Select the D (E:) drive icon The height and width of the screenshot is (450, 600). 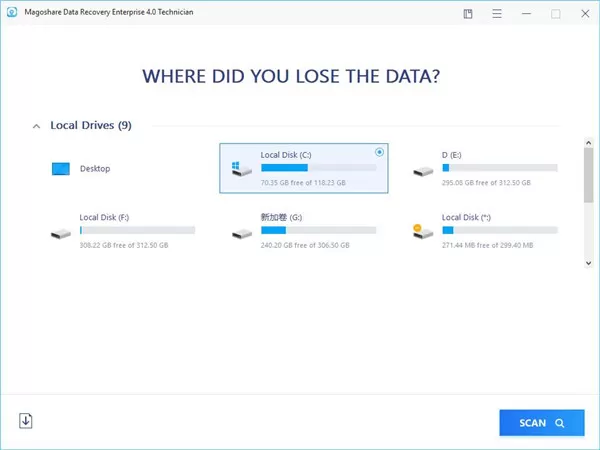(423, 171)
